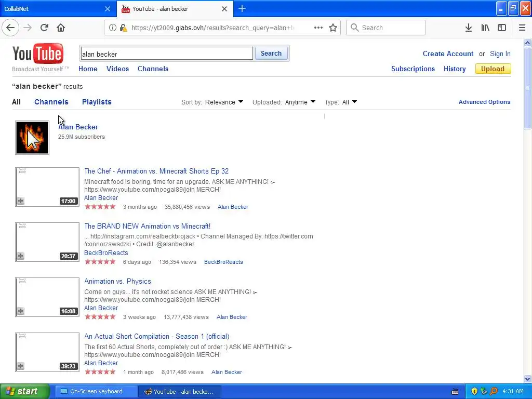Viewport: 532px width, 399px height.
Task: Open the History link
Action: tap(455, 69)
